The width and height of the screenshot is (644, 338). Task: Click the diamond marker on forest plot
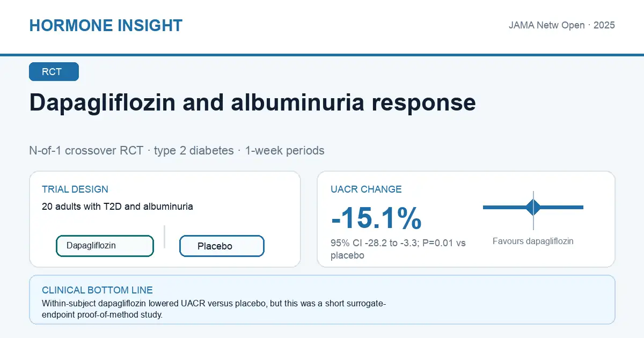[x=533, y=207]
